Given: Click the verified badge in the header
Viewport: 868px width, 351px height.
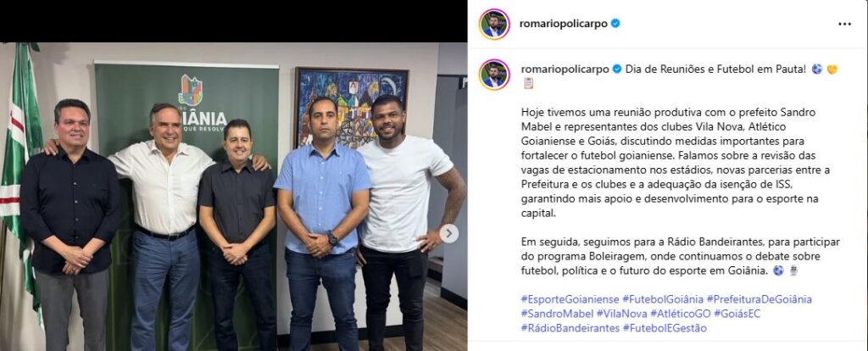Looking at the screenshot, I should click(x=615, y=23).
